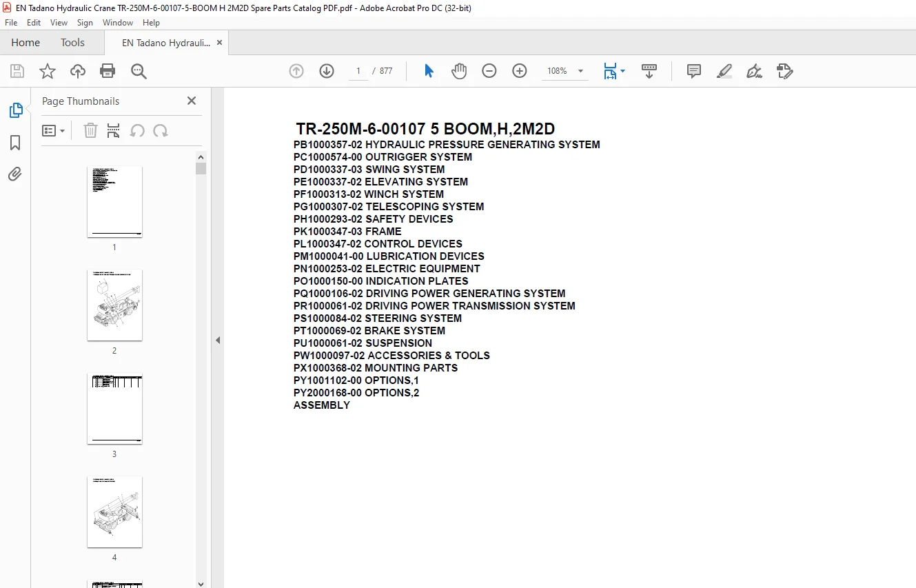Activate the Hand pan tool
The width and height of the screenshot is (916, 588).
click(x=459, y=71)
